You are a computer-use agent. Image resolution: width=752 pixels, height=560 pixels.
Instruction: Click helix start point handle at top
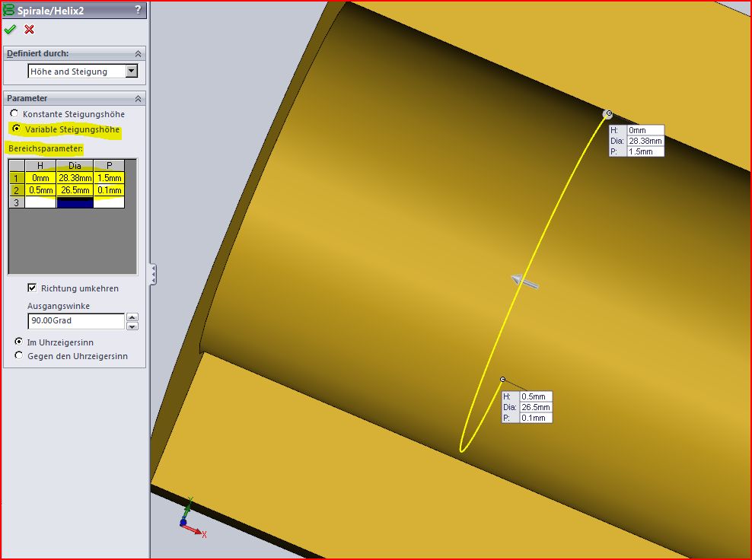click(608, 114)
